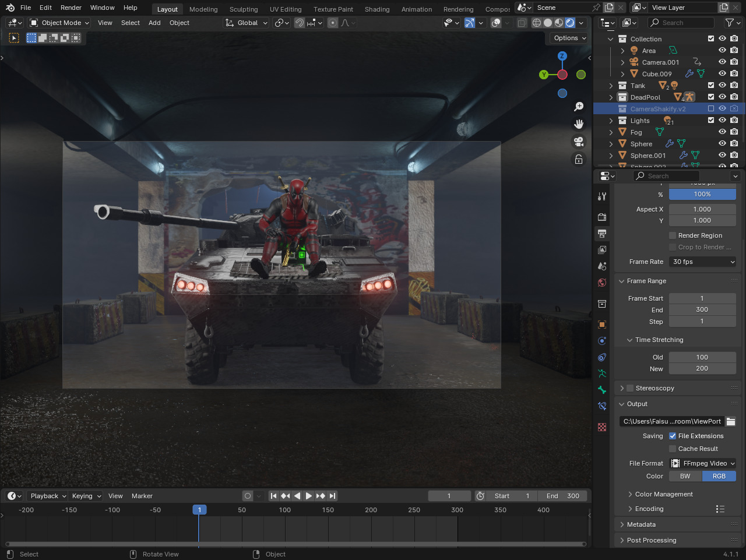Hide Camera.001 with its eye icon
The width and height of the screenshot is (746, 560).
pyautogui.click(x=722, y=62)
